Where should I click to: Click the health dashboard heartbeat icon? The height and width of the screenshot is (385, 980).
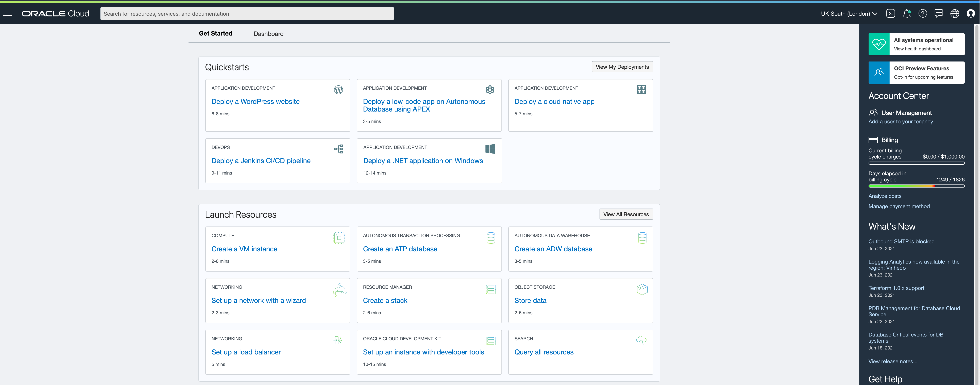click(879, 44)
